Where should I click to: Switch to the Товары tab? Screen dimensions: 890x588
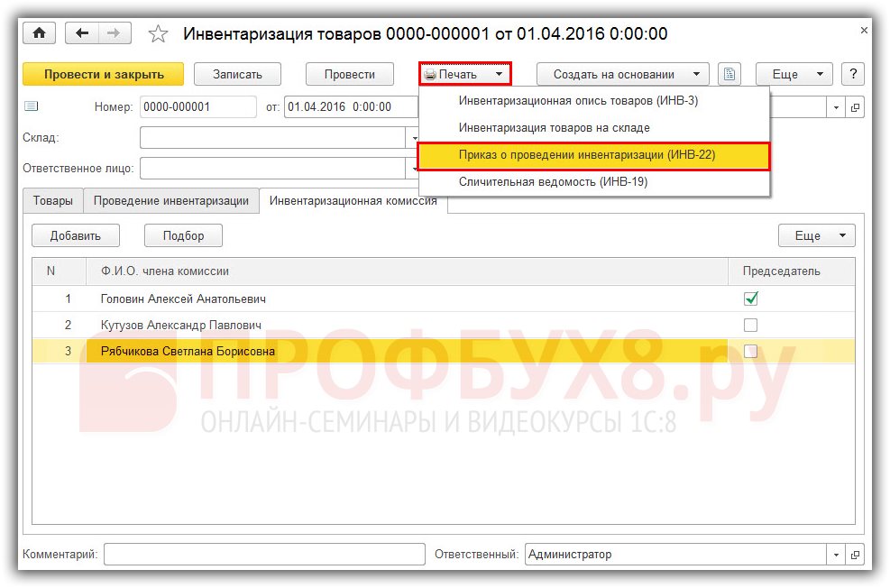(x=53, y=201)
